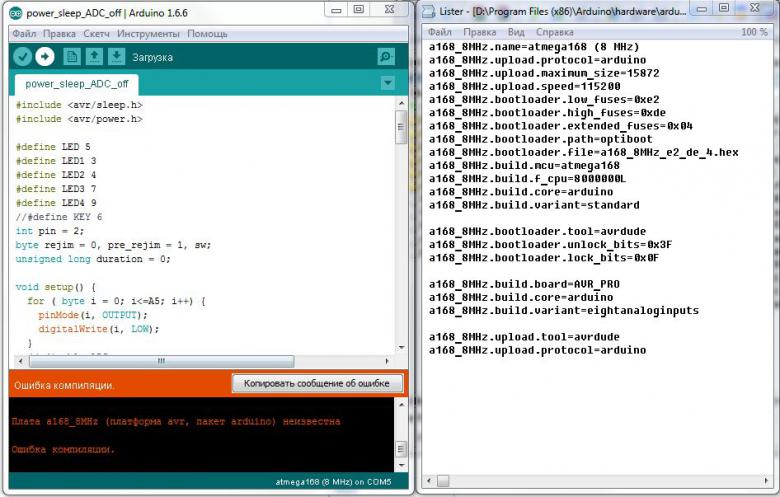Click the Lister horizontal scrollbar thumb
The width and height of the screenshot is (780, 497).
[443, 481]
